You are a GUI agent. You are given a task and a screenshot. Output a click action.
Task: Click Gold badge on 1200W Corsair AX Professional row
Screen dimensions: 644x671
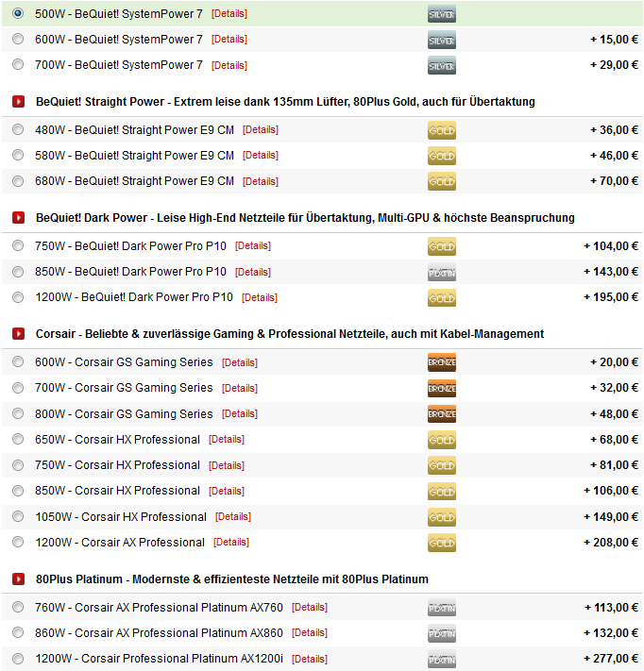click(442, 543)
